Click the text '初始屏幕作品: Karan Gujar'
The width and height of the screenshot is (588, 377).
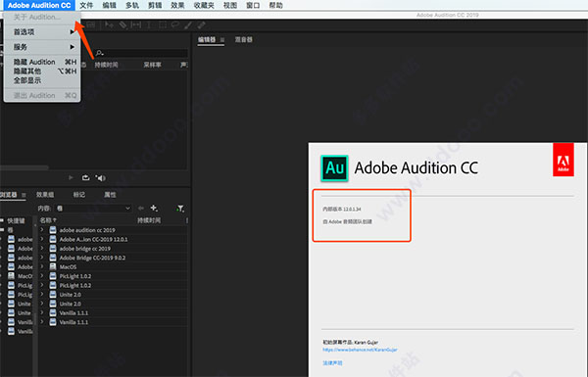[x=350, y=342]
